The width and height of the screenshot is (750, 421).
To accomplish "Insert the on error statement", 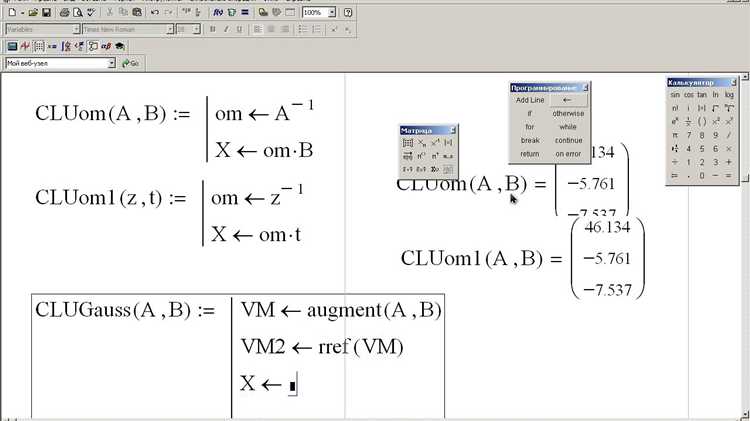I will 568,154.
